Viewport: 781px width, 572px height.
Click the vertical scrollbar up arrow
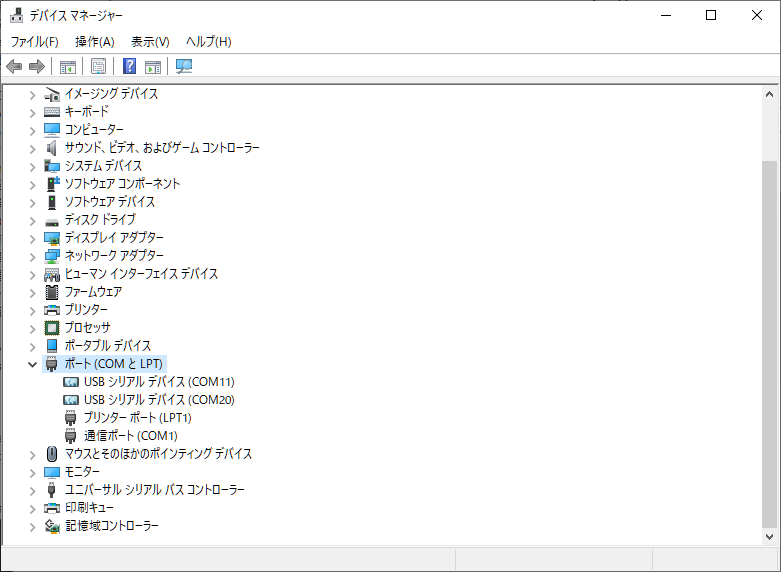click(x=769, y=93)
